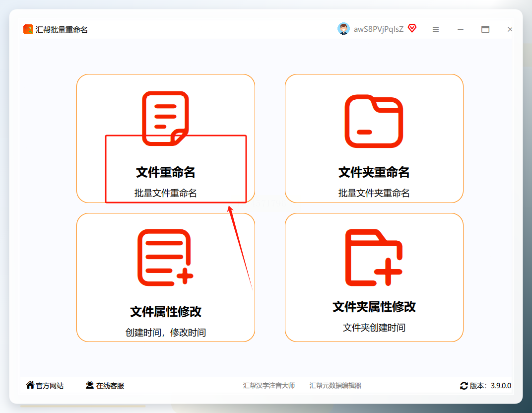Viewport: 532px width, 413px height.
Task: Select the 文件属性修改 heading
Action: pos(166,312)
